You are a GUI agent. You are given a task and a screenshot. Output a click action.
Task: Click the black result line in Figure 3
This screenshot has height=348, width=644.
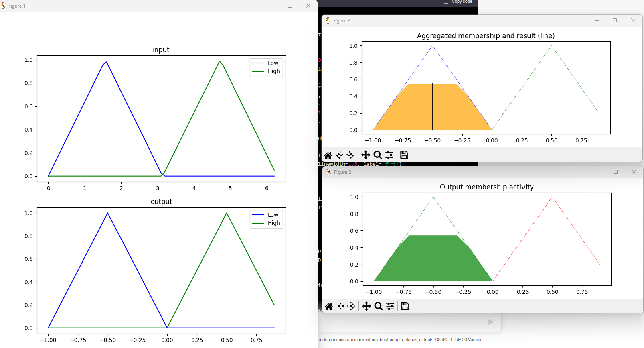433,107
